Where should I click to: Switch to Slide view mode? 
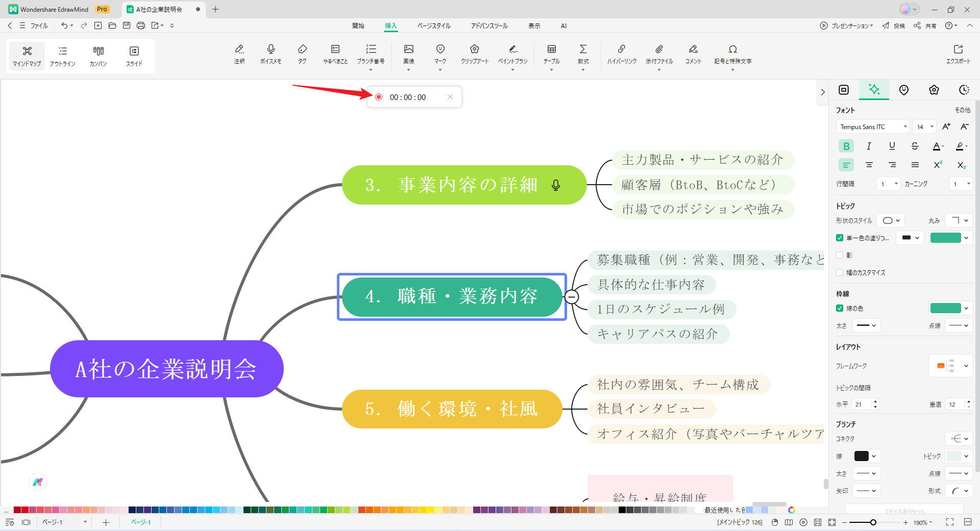[x=134, y=56]
